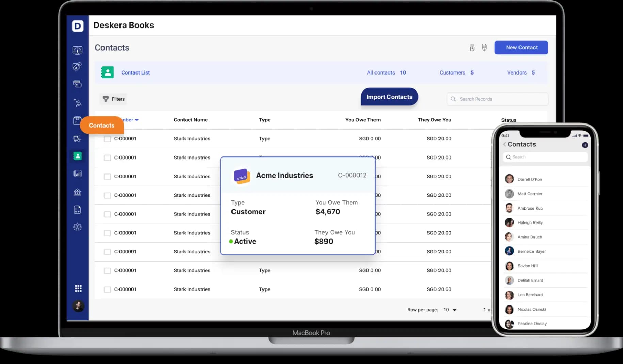Viewport: 623px width, 364px height.
Task: Click the Deskera D logo
Action: [78, 26]
